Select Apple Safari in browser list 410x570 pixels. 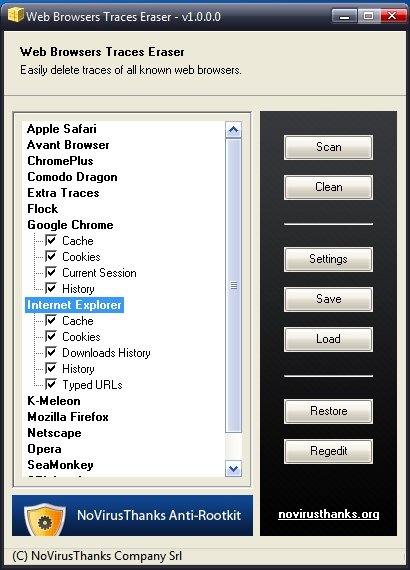[62, 129]
